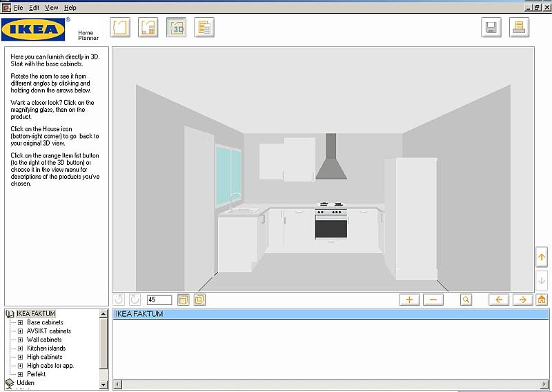This screenshot has height=392, width=552.
Task: Open the Help menu
Action: pos(70,8)
